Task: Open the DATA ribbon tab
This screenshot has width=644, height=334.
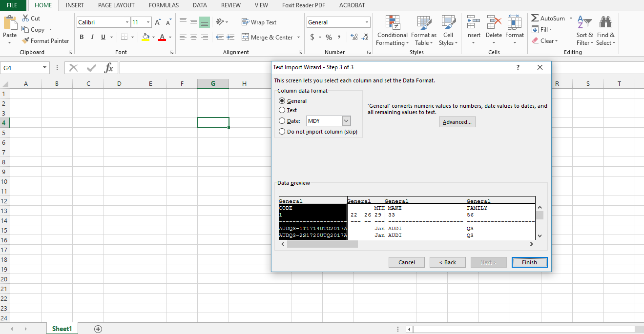Action: pos(200,5)
